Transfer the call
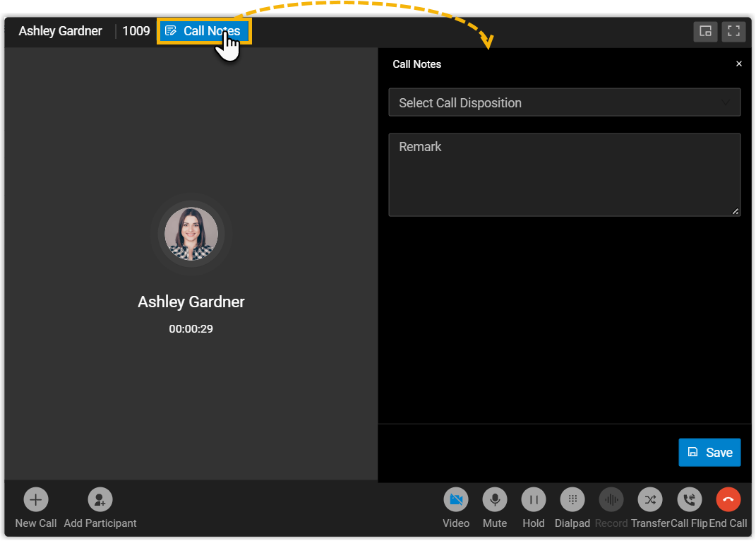The image size is (756, 541). point(650,500)
